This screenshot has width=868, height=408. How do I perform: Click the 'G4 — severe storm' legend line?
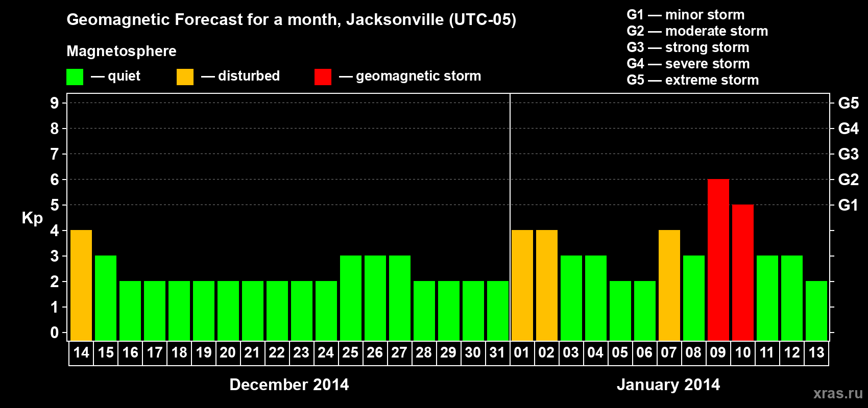coord(688,64)
